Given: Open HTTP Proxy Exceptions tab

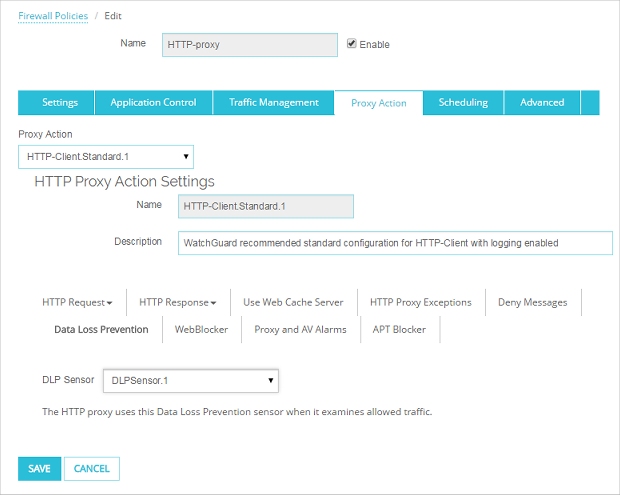Looking at the screenshot, I should [420, 302].
